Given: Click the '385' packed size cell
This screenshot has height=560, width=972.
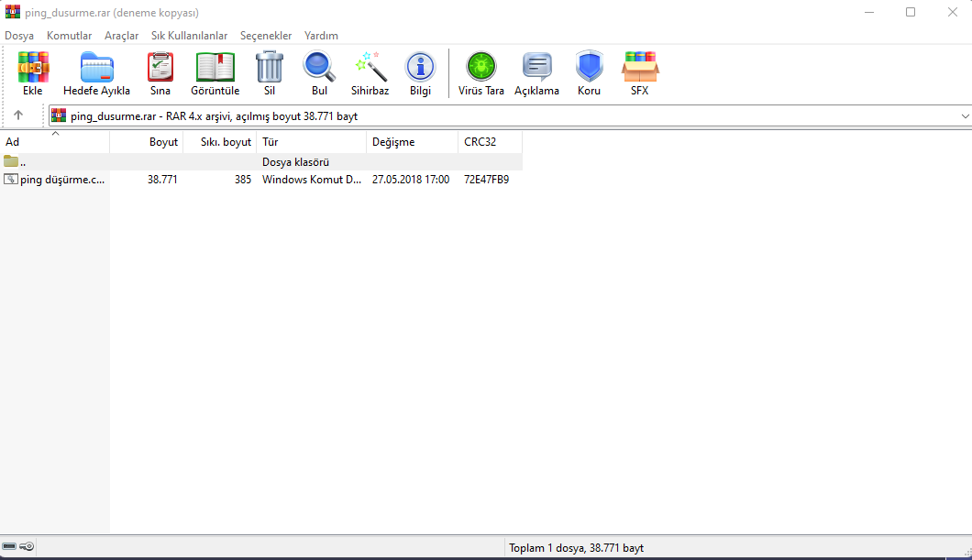Looking at the screenshot, I should coord(243,179).
